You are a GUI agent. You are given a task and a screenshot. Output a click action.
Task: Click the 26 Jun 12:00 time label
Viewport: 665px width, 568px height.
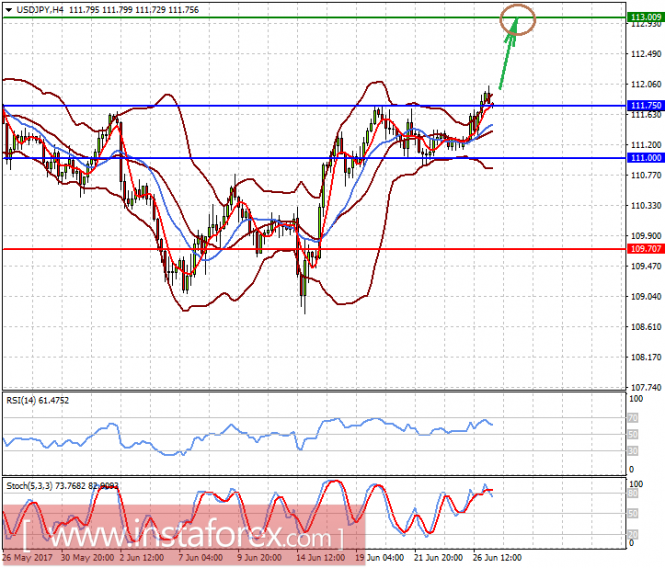(x=495, y=557)
